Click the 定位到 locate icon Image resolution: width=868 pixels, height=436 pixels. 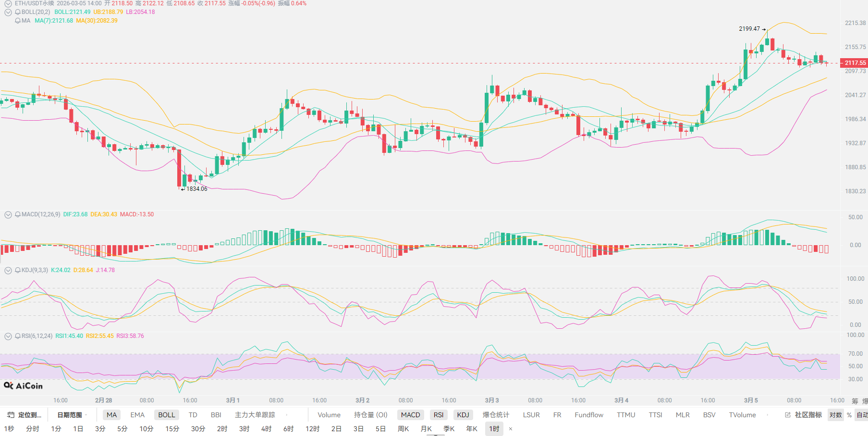pyautogui.click(x=11, y=415)
